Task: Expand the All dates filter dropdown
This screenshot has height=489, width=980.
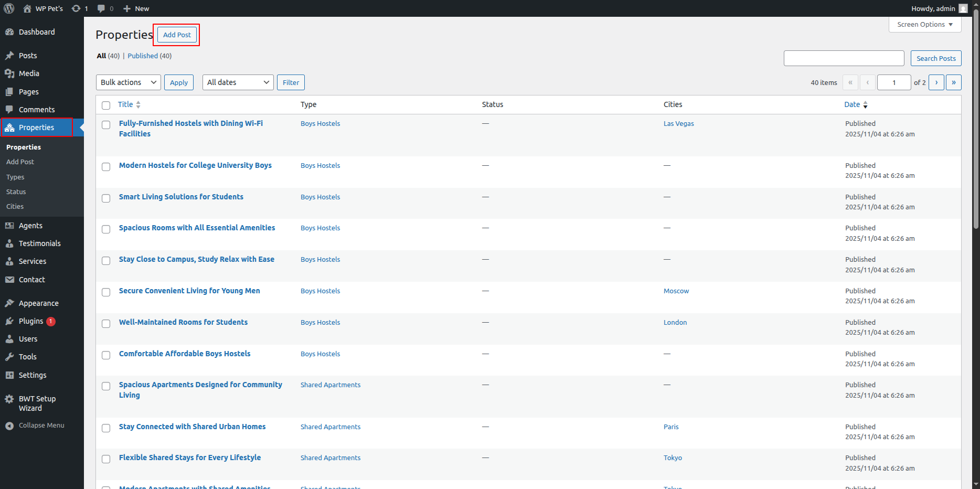Action: (x=238, y=82)
